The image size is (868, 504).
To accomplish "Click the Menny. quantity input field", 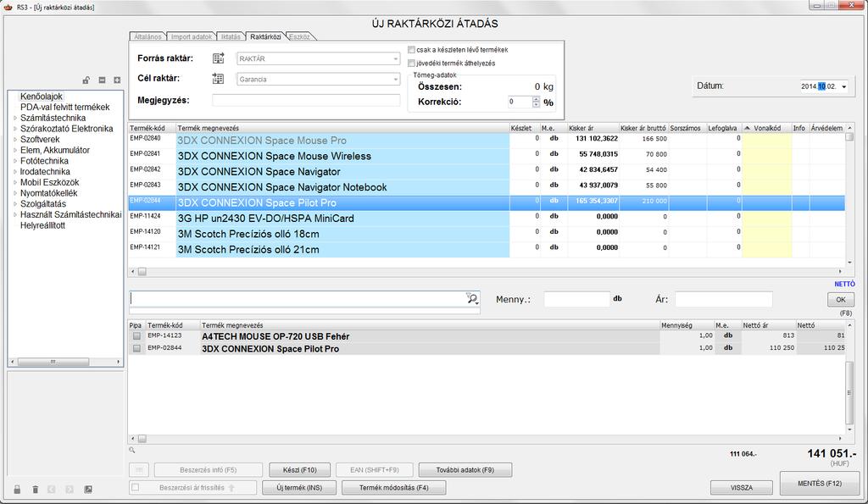I will click(576, 299).
